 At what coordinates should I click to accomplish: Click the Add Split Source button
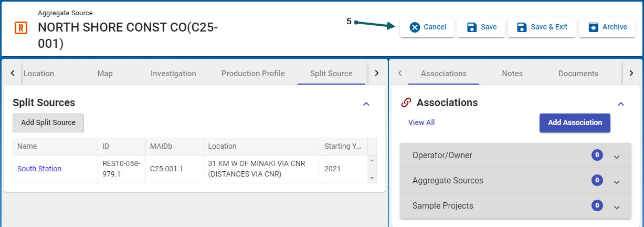pos(48,122)
